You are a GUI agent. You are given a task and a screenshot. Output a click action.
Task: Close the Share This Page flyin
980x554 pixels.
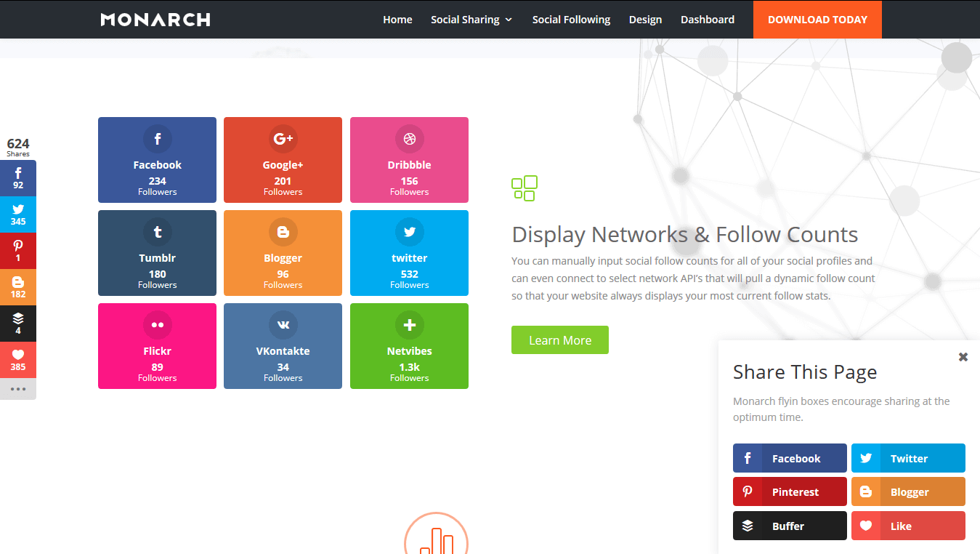click(963, 357)
